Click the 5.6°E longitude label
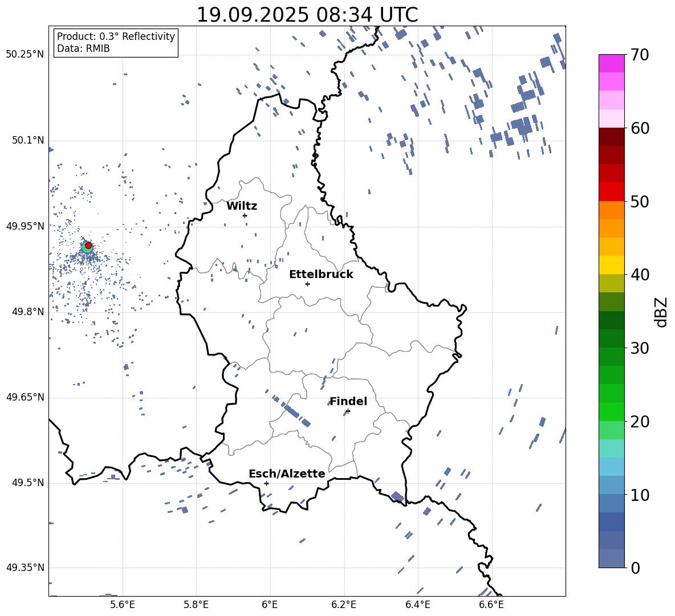The height and width of the screenshot is (616, 675). coord(123,605)
